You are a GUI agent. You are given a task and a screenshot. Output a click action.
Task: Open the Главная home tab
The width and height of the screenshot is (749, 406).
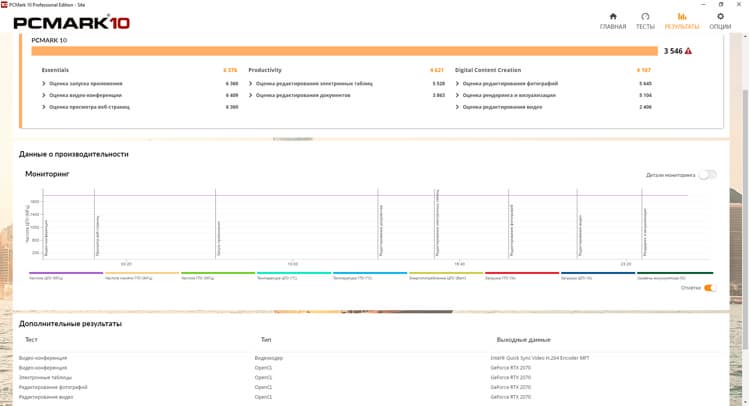click(613, 21)
